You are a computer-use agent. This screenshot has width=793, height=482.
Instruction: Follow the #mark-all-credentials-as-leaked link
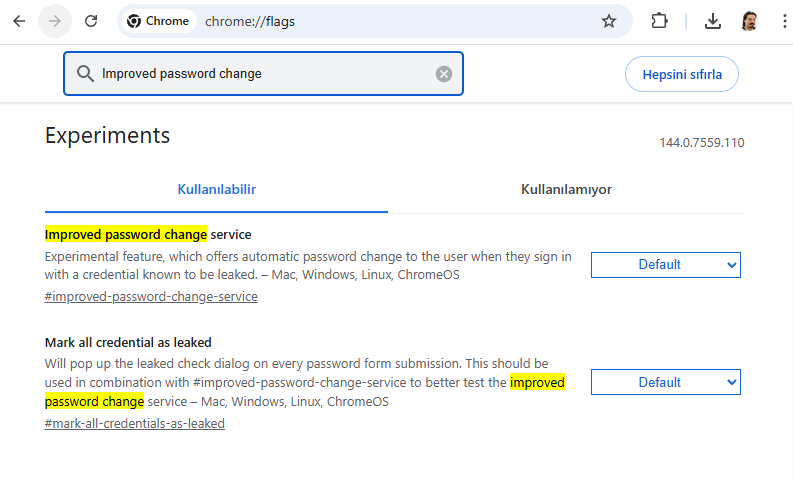click(135, 424)
